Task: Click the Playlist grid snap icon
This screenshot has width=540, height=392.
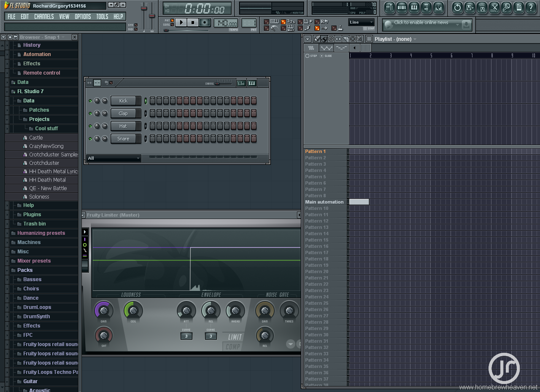Action: coord(369,39)
